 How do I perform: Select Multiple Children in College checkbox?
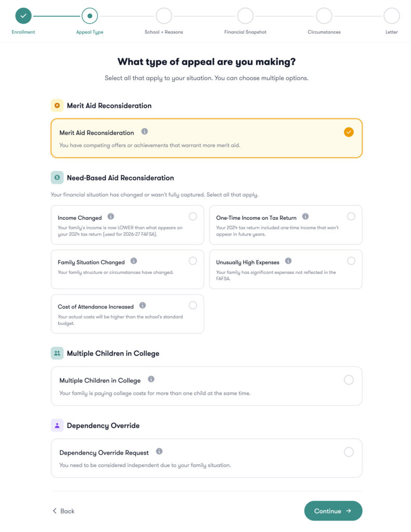coord(349,380)
